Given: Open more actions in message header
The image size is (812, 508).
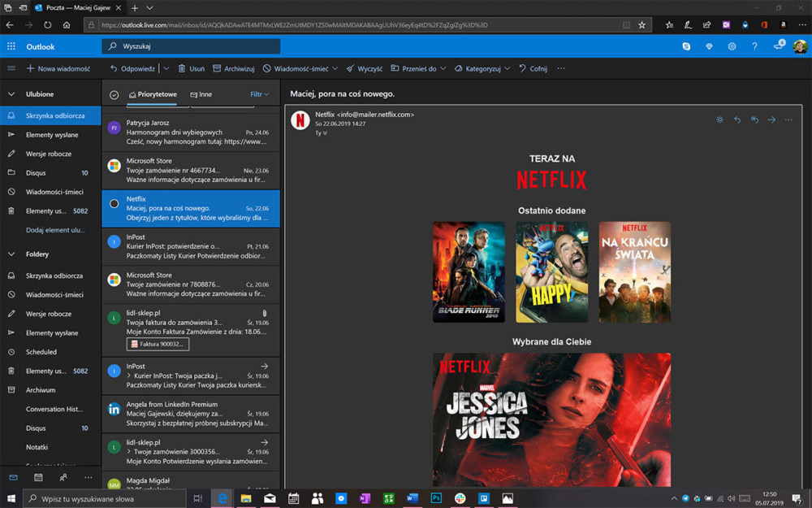Looking at the screenshot, I should tap(788, 119).
